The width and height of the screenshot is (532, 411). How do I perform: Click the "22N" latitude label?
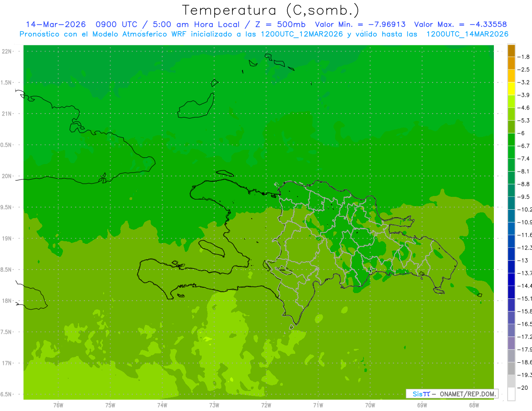click(x=7, y=51)
